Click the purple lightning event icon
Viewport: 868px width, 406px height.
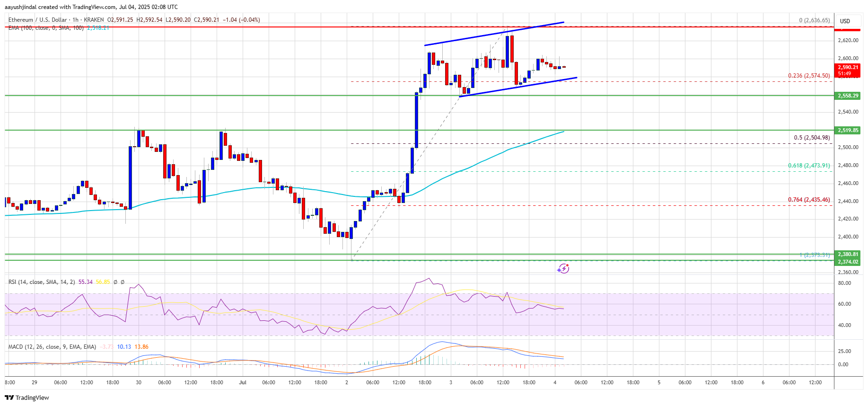pyautogui.click(x=563, y=269)
